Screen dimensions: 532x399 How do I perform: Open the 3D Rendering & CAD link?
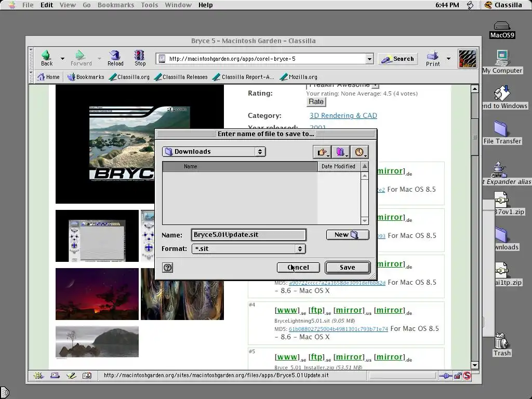point(343,115)
